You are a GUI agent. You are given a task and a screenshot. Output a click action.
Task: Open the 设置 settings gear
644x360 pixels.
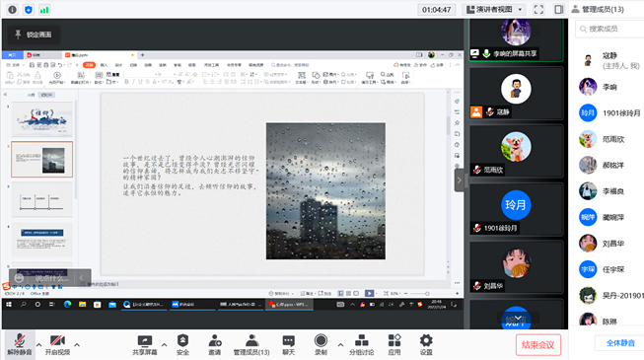(426, 345)
